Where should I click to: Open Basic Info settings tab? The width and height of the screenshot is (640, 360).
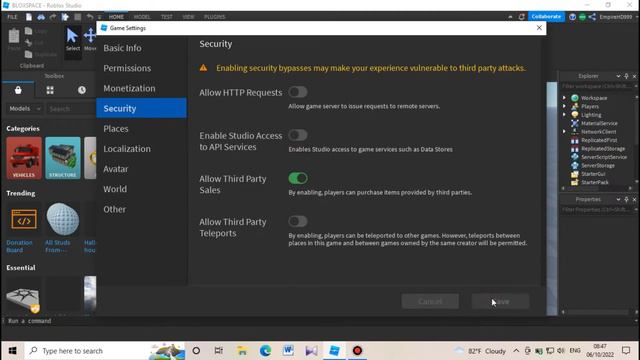[x=141, y=48]
